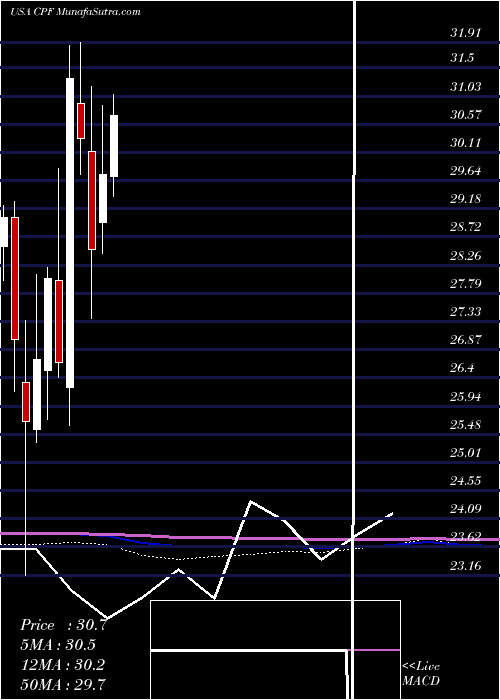Click the 23.62 price axis label
Screen dimensions: 500x700
coord(467,538)
